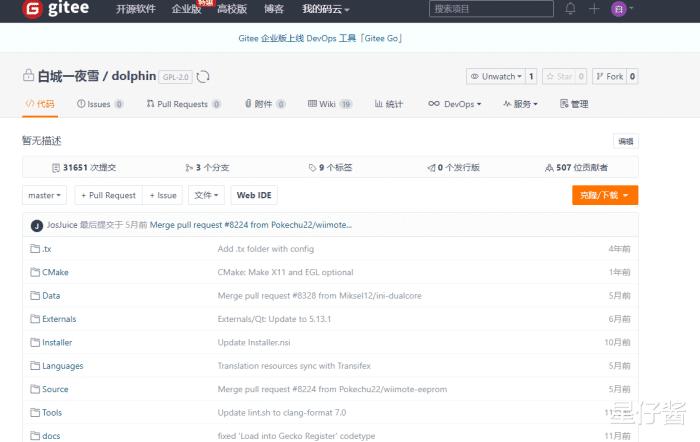
Task: Click the watcher count 1 next to Unwatch
Action: pyautogui.click(x=531, y=76)
